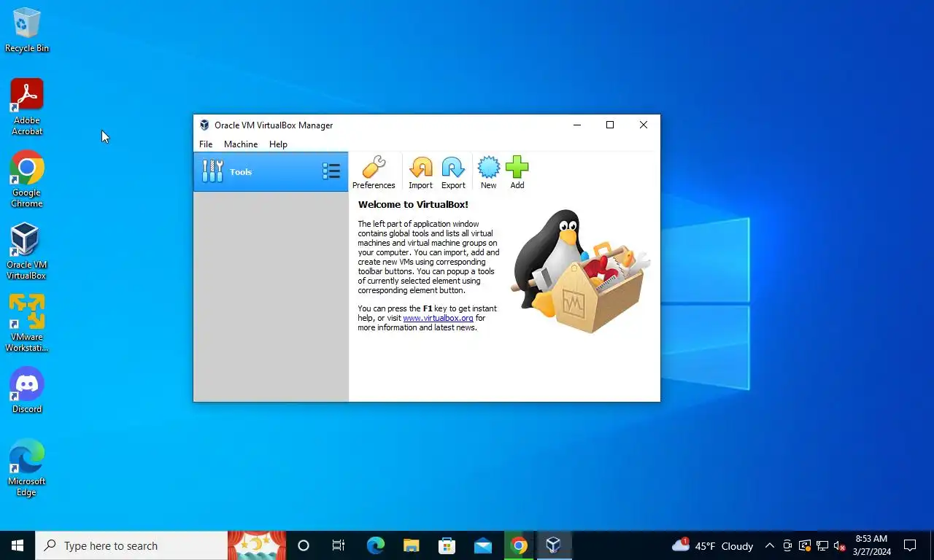Click the Type here to search box
The height and width of the screenshot is (560, 934).
coord(131,545)
